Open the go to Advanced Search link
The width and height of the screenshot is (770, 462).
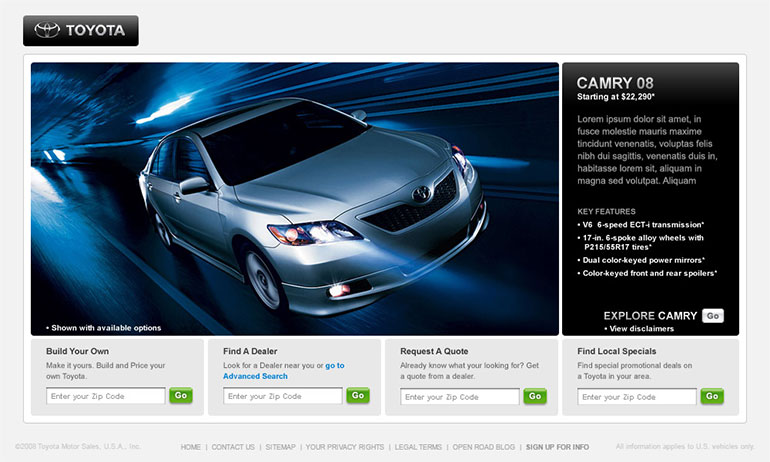[255, 376]
